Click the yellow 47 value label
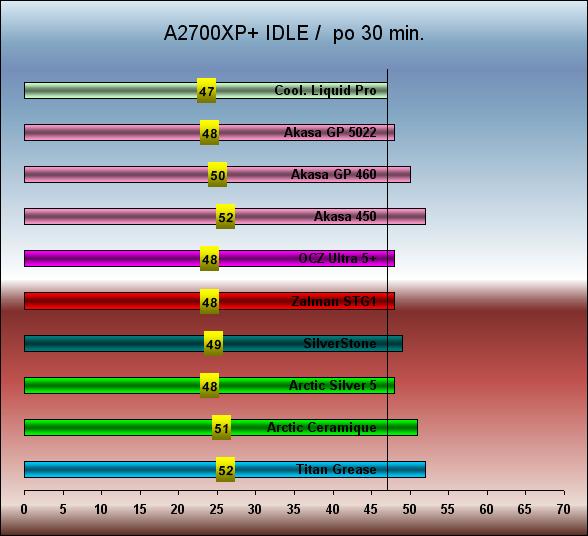The width and height of the screenshot is (588, 536). pyautogui.click(x=207, y=91)
